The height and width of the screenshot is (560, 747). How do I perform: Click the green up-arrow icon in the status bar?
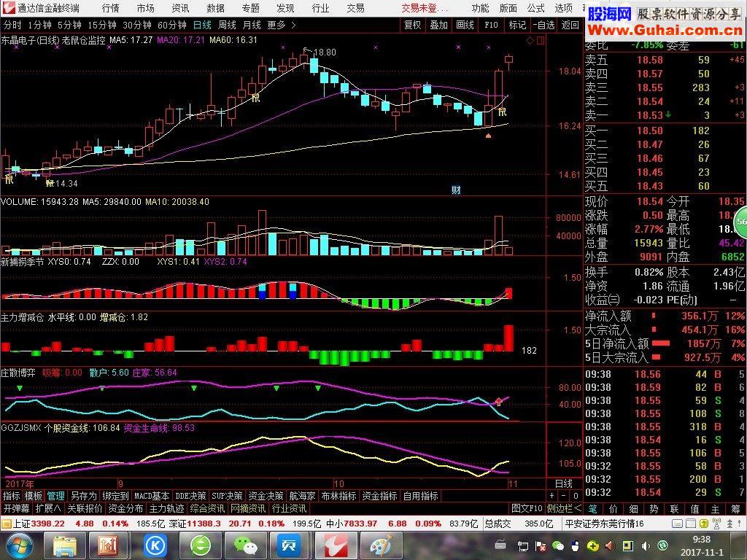click(704, 524)
